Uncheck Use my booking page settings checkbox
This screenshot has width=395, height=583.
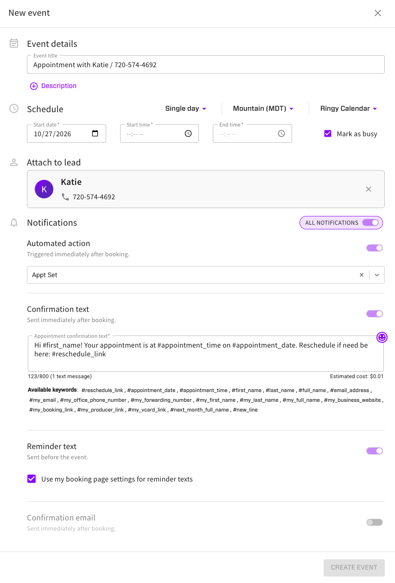click(x=32, y=479)
